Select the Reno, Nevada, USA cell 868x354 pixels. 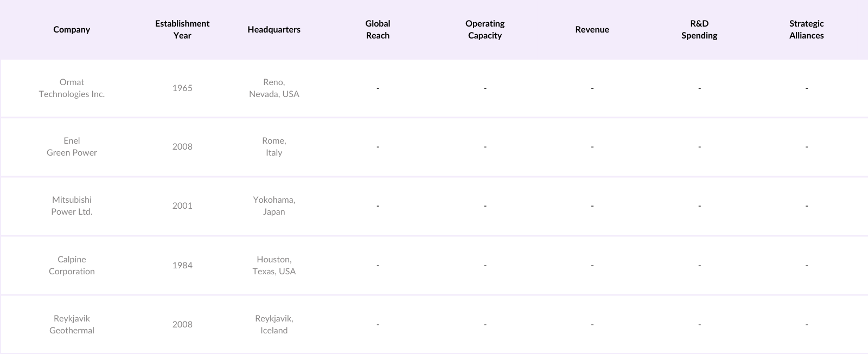point(274,88)
